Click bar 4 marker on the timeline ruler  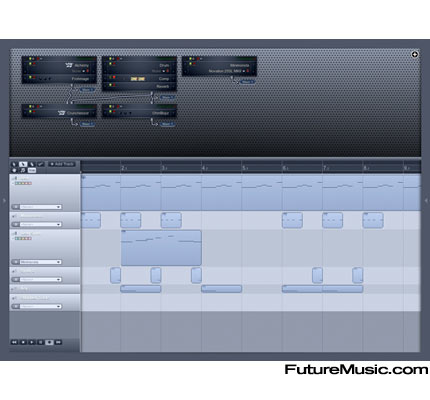pos(204,168)
